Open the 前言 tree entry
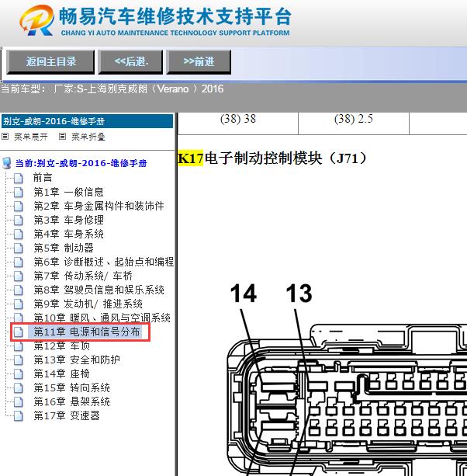The width and height of the screenshot is (467, 476). click(43, 178)
